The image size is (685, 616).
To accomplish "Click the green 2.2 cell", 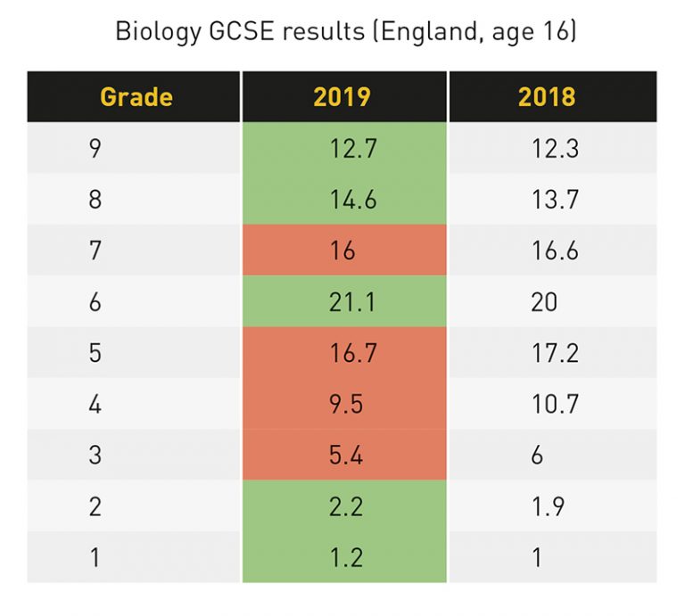I will (x=344, y=507).
